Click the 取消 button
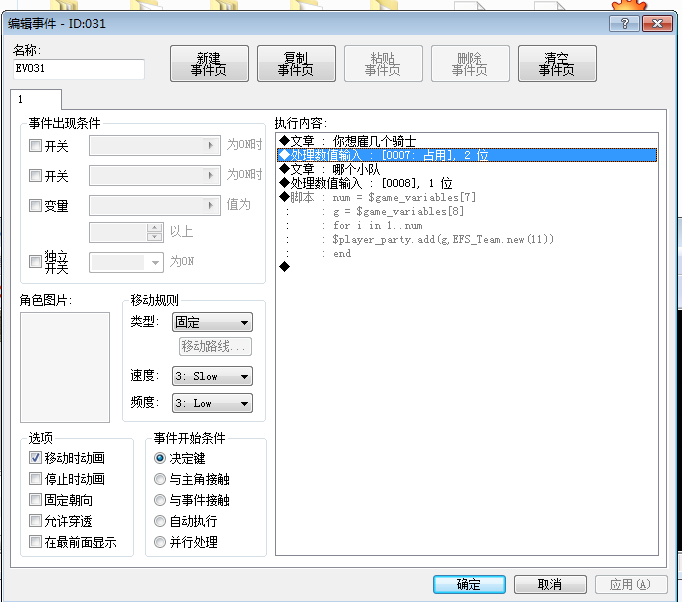Screen dimensions: 682x602 click(550, 584)
